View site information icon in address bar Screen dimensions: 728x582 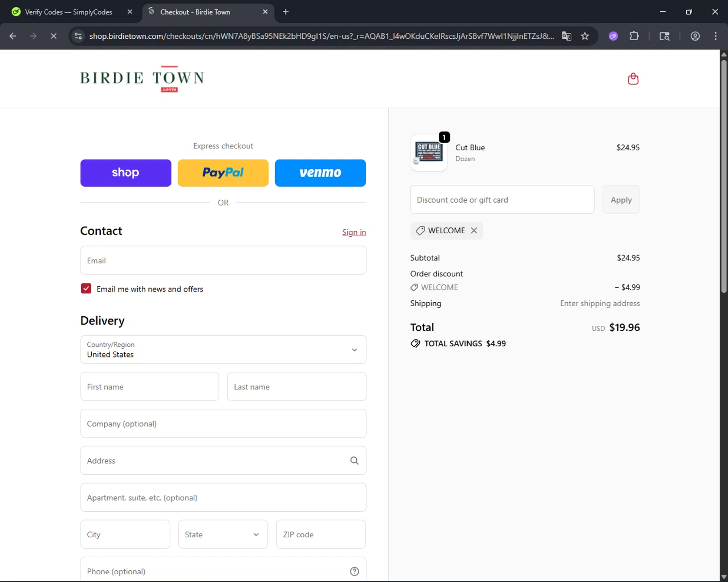point(78,36)
